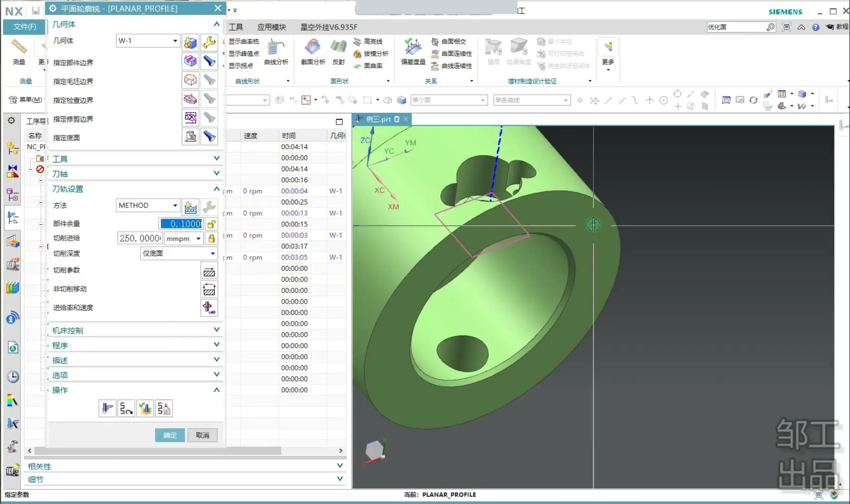Open non-cutting moves (非切削移动) settings

pos(209,289)
